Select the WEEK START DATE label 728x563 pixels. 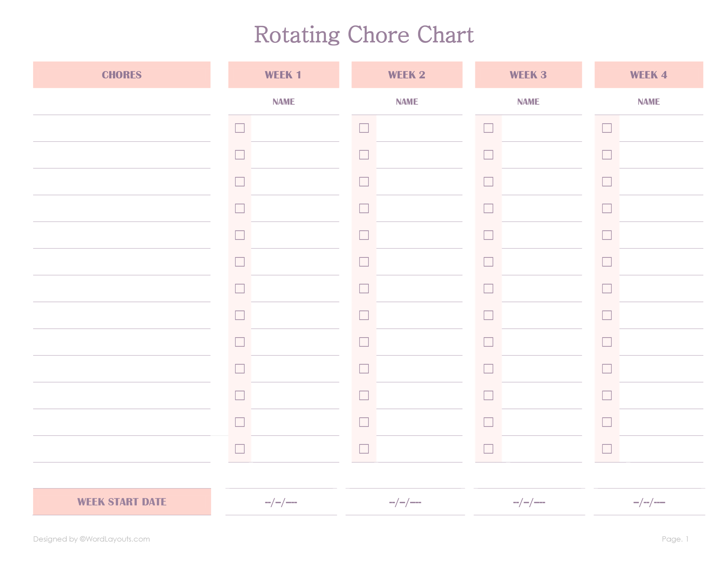(122, 502)
